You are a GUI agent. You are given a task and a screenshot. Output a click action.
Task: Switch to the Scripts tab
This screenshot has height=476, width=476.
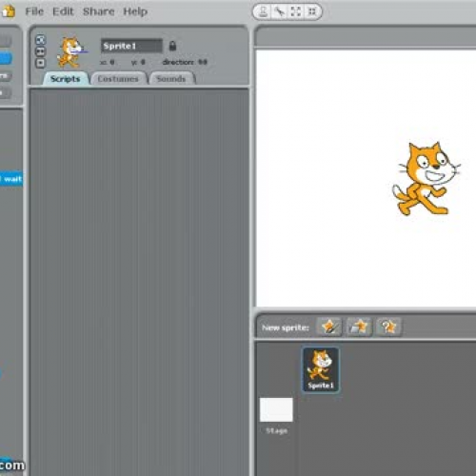click(66, 79)
